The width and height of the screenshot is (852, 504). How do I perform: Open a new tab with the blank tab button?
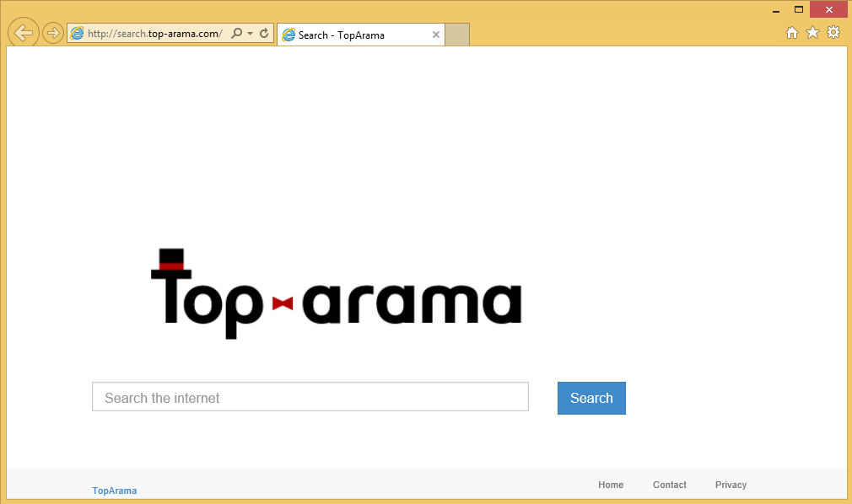point(457,35)
